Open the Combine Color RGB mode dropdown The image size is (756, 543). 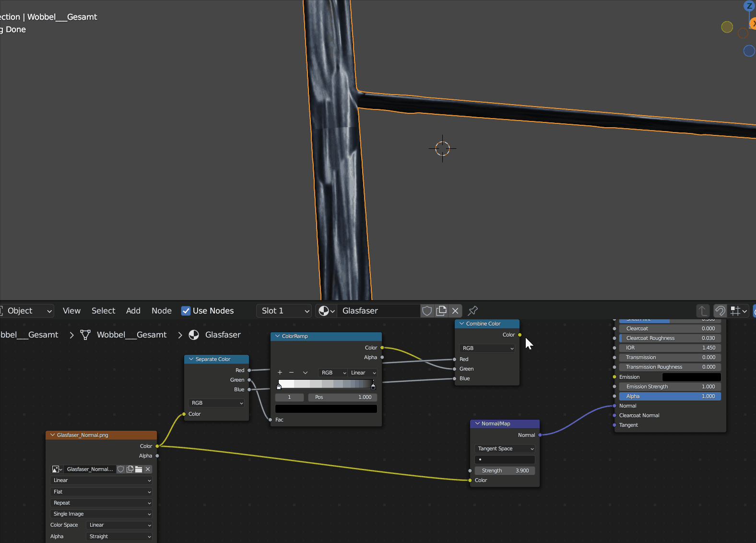(487, 348)
